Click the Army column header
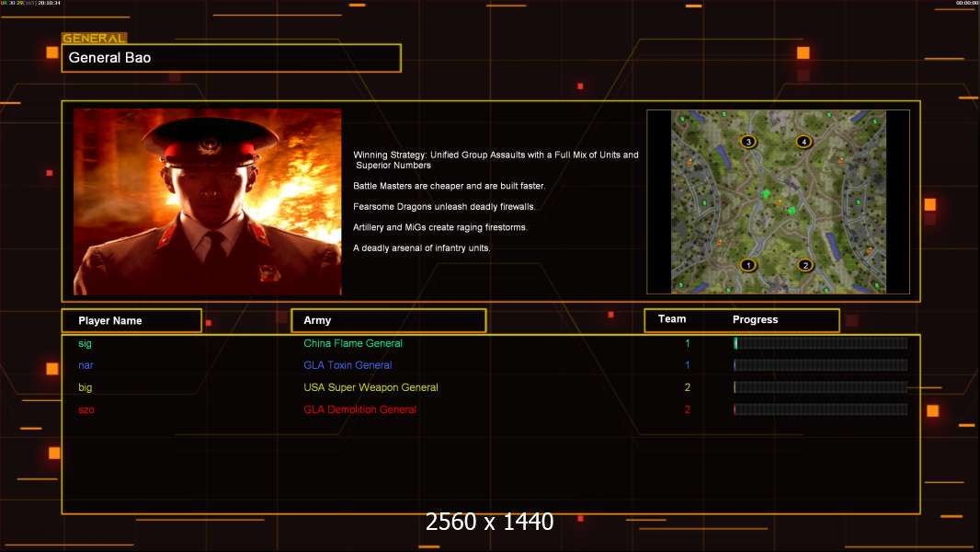The height and width of the screenshot is (552, 980). click(x=317, y=321)
